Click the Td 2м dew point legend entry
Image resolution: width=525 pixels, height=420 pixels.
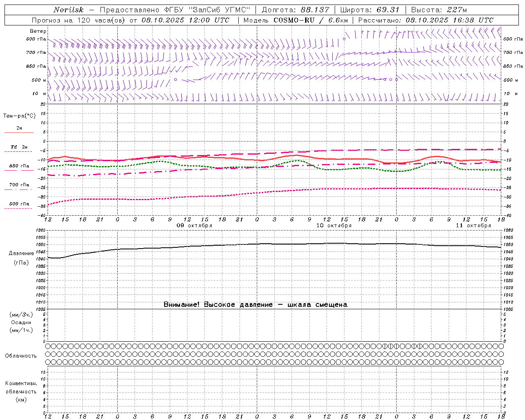19,147
